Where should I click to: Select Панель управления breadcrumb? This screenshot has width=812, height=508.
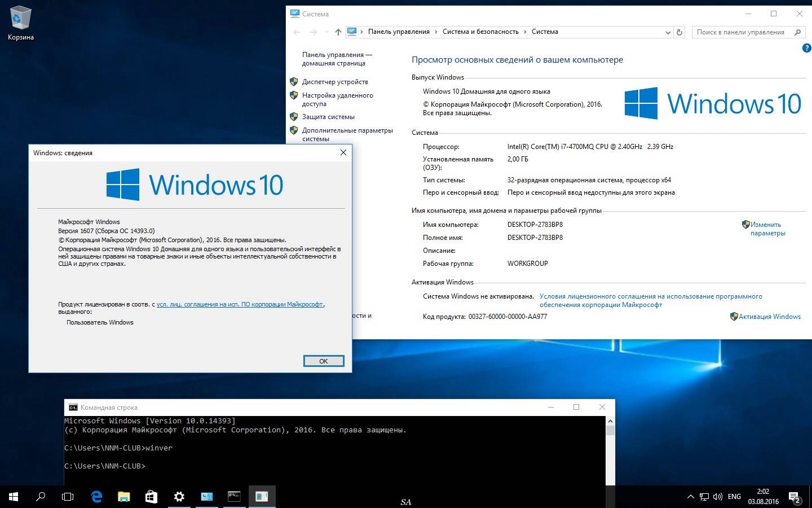pos(399,32)
